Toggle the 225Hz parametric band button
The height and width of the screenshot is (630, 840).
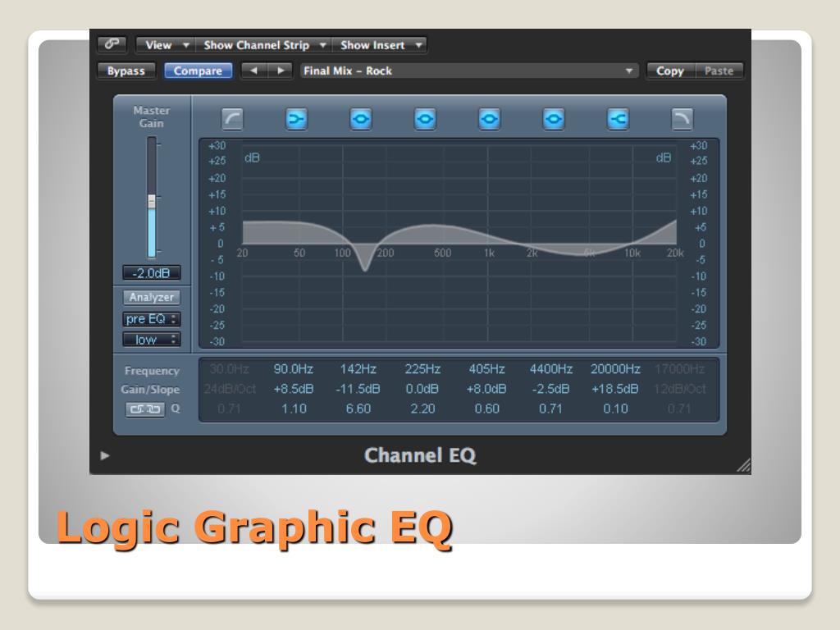[425, 119]
